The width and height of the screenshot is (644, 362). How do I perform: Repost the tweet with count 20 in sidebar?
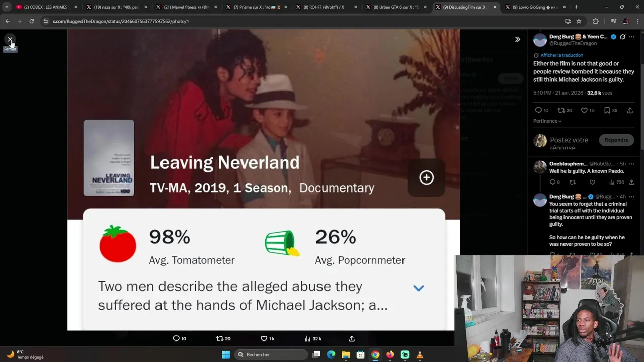pyautogui.click(x=565, y=110)
